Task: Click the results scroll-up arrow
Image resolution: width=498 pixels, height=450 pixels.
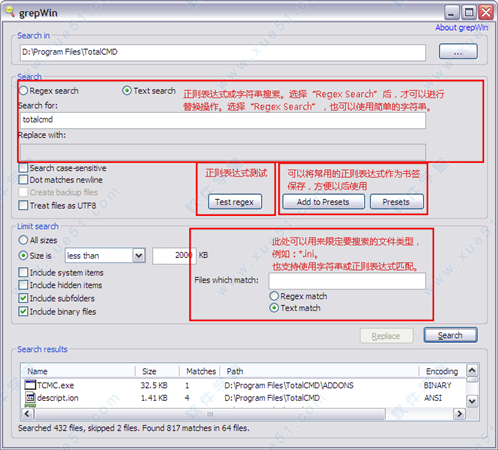Action: (472, 370)
